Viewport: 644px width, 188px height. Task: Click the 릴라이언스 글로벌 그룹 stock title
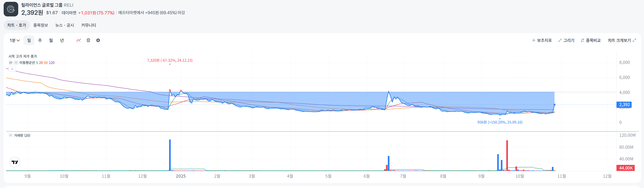[42, 5]
